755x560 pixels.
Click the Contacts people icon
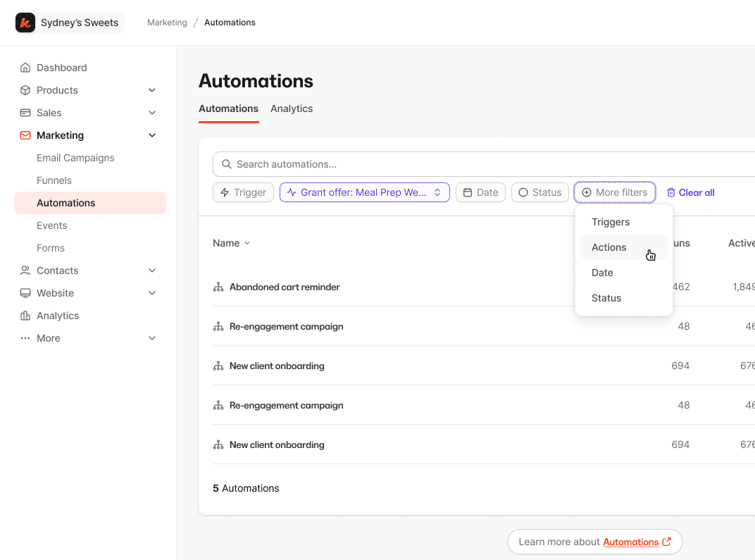pos(25,270)
